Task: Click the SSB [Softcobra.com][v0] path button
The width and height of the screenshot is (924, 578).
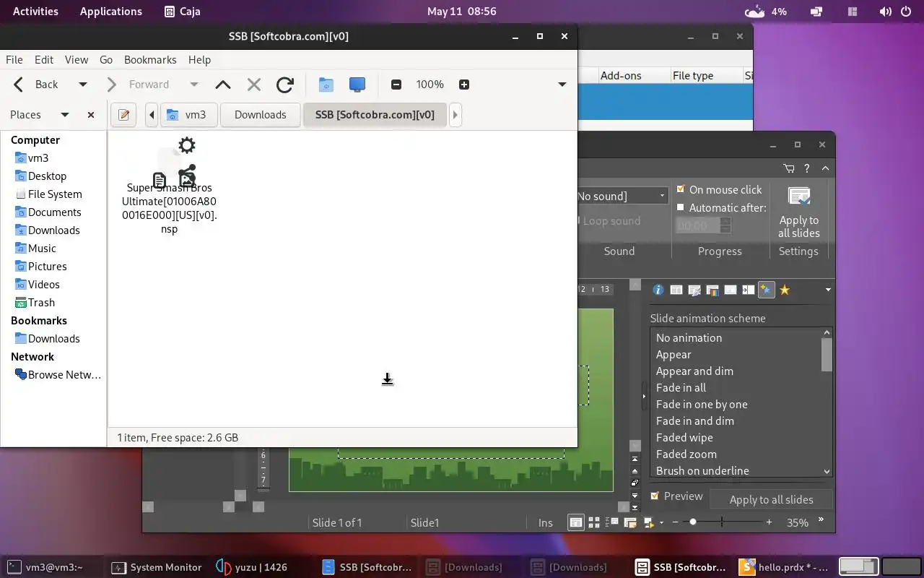Action: point(375,115)
